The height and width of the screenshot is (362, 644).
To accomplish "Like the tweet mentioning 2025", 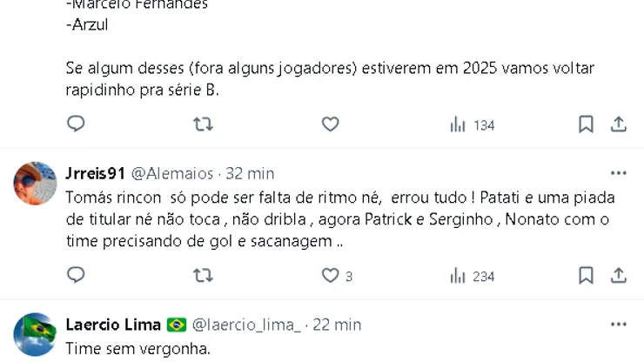I will point(330,124).
